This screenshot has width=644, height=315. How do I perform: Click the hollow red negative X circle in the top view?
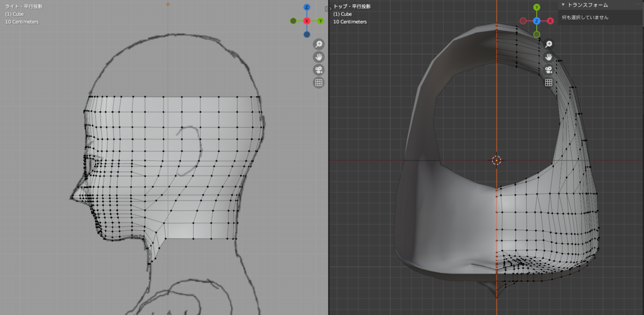coord(523,21)
